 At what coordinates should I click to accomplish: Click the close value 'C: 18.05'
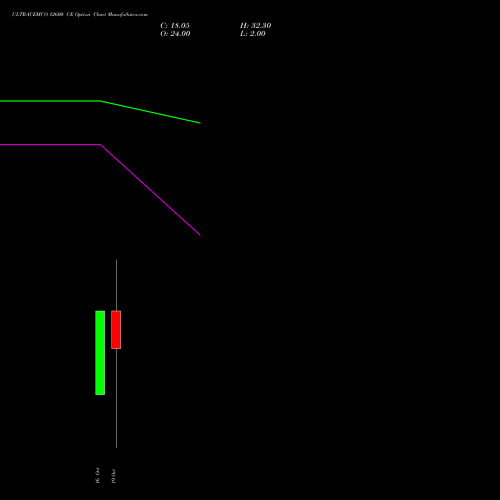click(x=175, y=26)
